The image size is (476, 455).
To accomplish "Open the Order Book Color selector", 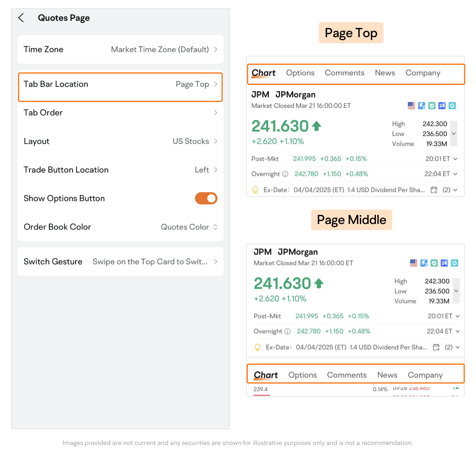I will pos(189,227).
